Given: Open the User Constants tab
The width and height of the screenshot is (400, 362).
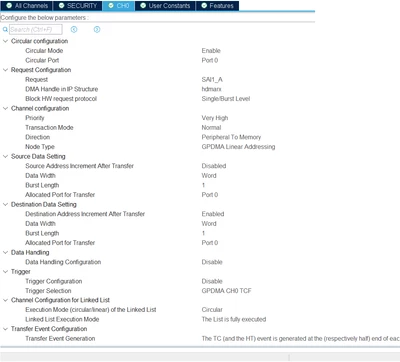Looking at the screenshot, I should point(165,6).
